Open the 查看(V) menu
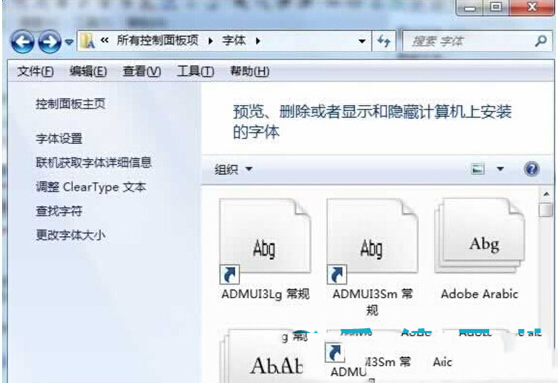The height and width of the screenshot is (383, 558). (142, 72)
